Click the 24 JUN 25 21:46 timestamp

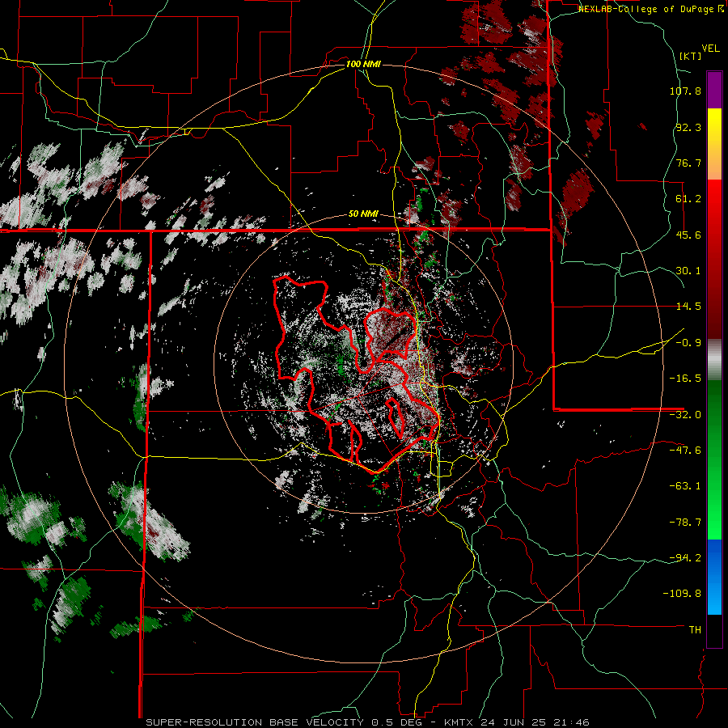point(535,722)
